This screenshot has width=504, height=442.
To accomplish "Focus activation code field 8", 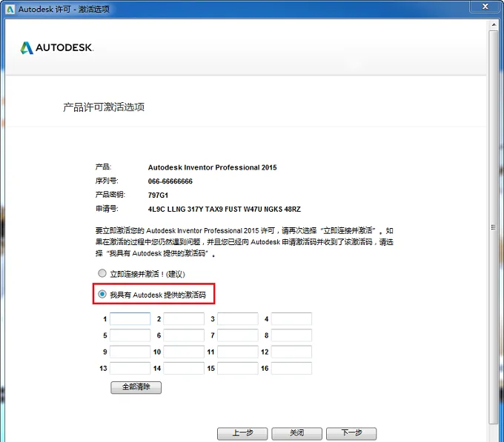I will pyautogui.click(x=291, y=335).
